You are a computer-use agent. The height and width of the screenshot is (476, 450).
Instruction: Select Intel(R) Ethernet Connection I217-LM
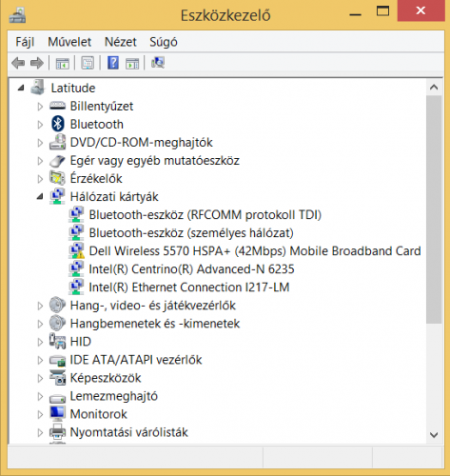189,288
